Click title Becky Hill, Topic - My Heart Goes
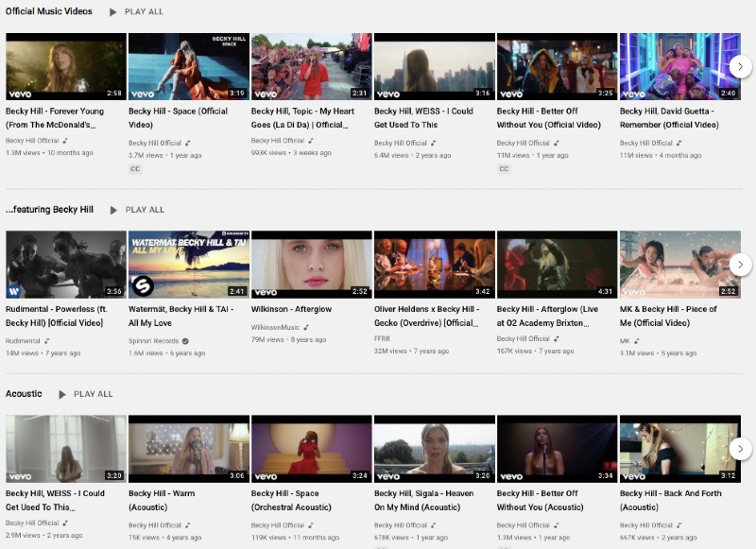 [x=302, y=117]
